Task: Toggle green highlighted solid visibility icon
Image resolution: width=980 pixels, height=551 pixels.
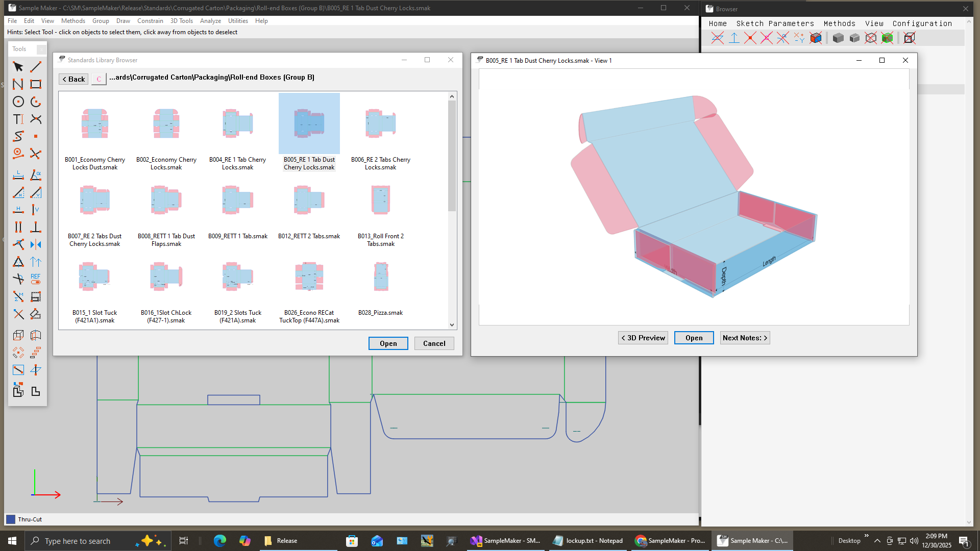Action: coord(887,38)
